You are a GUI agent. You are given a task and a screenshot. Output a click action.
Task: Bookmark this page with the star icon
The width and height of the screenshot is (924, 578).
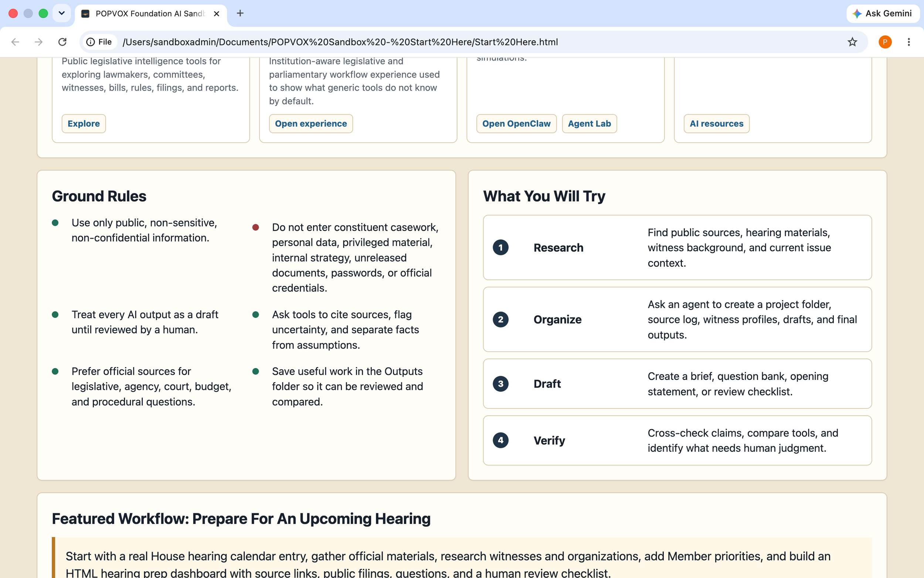(x=852, y=42)
